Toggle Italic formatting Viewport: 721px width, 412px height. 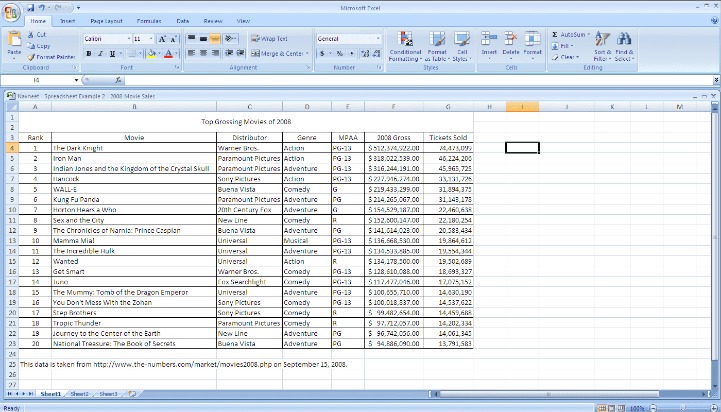point(99,53)
